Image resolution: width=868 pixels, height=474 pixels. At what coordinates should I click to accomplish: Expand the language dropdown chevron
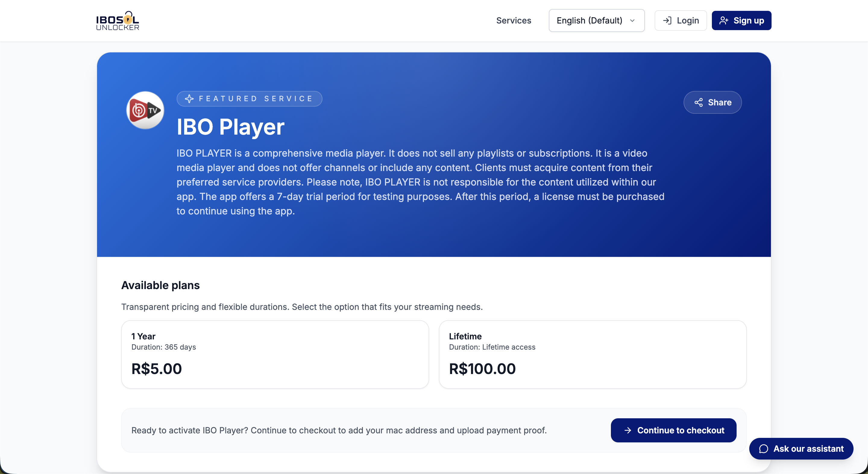(x=632, y=20)
